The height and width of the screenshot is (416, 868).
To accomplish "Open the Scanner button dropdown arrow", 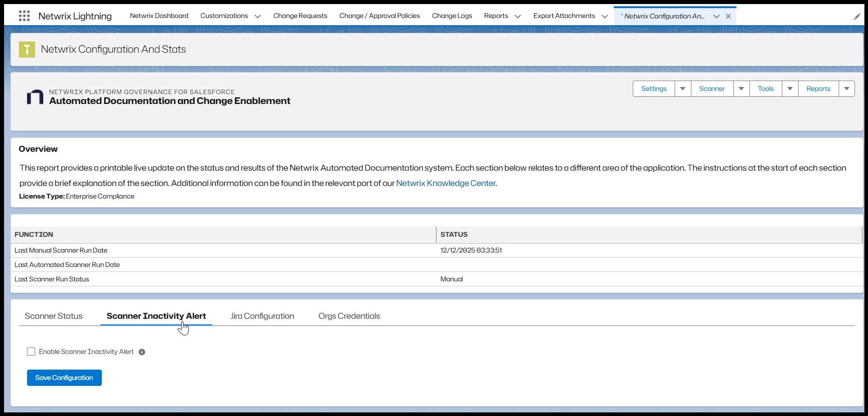I will [x=741, y=89].
